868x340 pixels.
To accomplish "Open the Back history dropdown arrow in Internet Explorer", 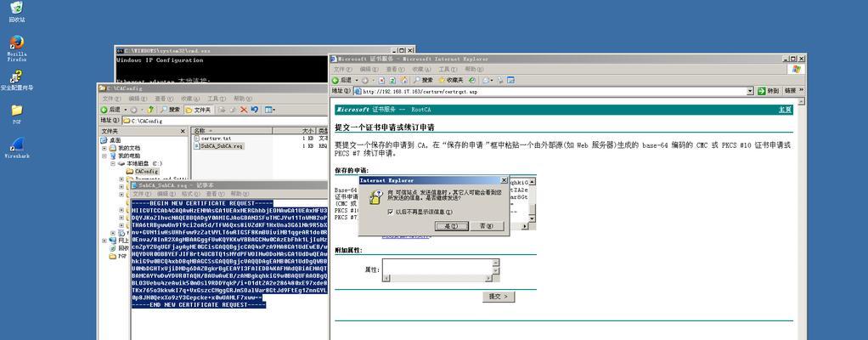I will (x=357, y=80).
